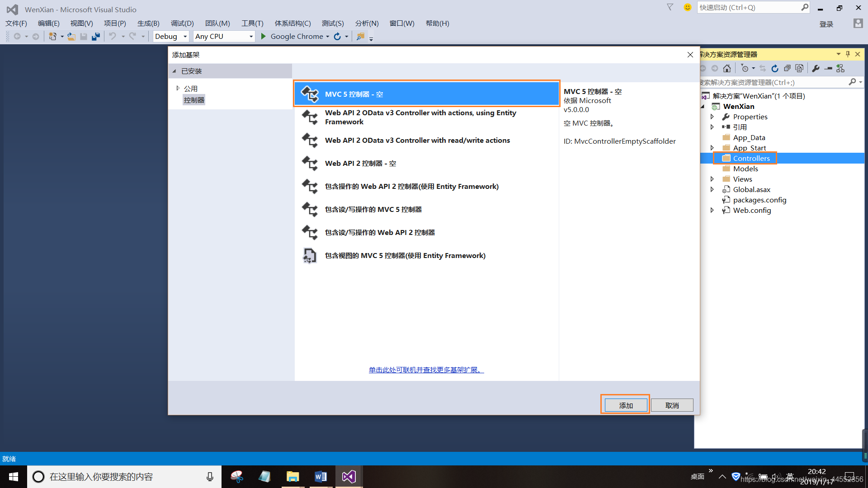Image resolution: width=868 pixels, height=488 pixels.
Task: Close the 添加基架 dialog
Action: [690, 55]
